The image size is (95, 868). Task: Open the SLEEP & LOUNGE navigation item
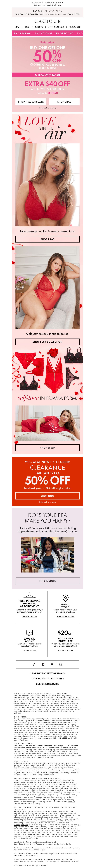point(56,27)
